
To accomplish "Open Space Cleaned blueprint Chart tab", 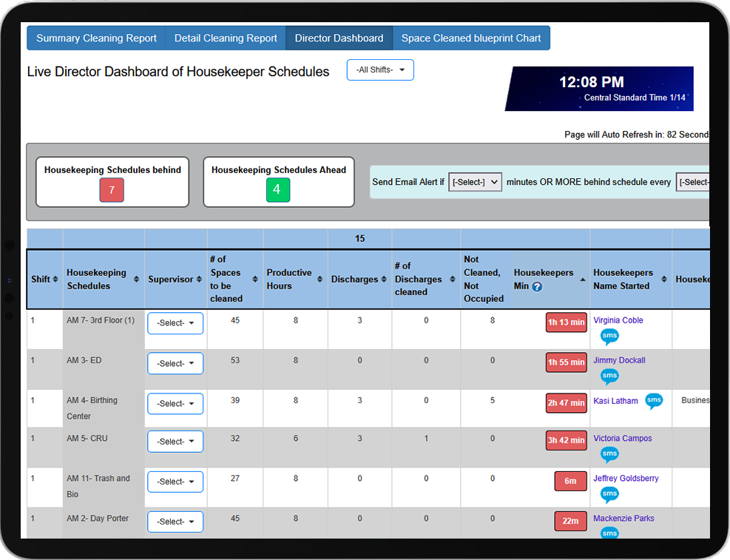I will tap(471, 38).
